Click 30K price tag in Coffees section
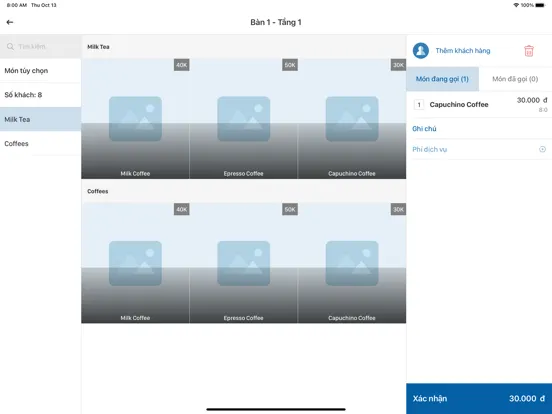Screen dimensions: 552x414 click(x=398, y=209)
